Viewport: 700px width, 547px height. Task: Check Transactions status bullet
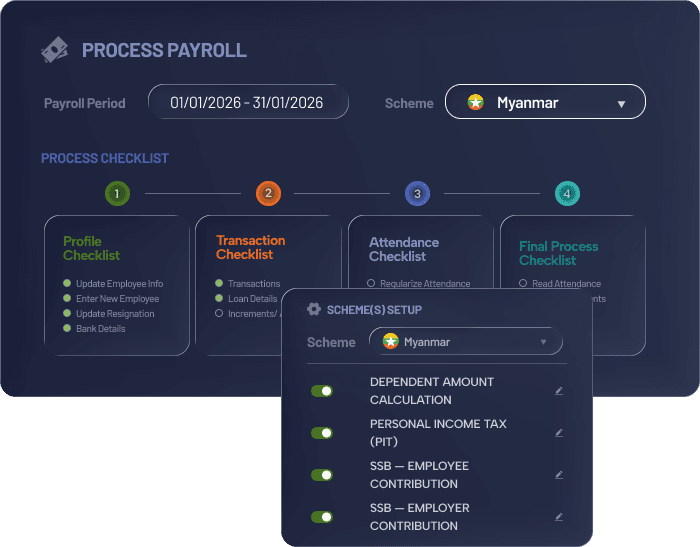click(219, 283)
